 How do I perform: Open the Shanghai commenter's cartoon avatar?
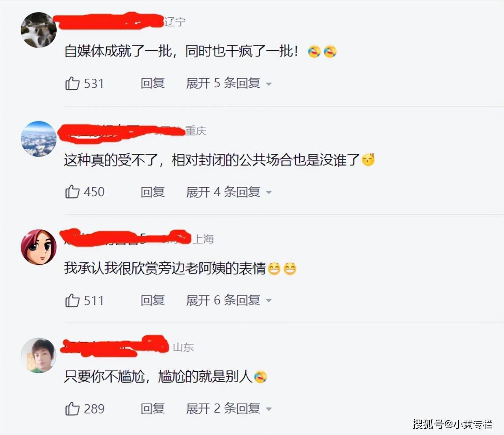click(39, 247)
